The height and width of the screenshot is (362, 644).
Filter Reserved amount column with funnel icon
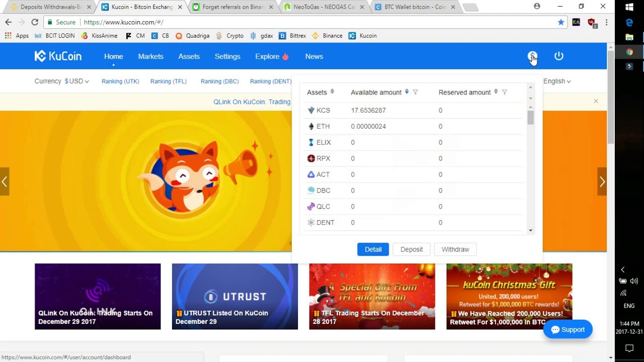(x=505, y=92)
